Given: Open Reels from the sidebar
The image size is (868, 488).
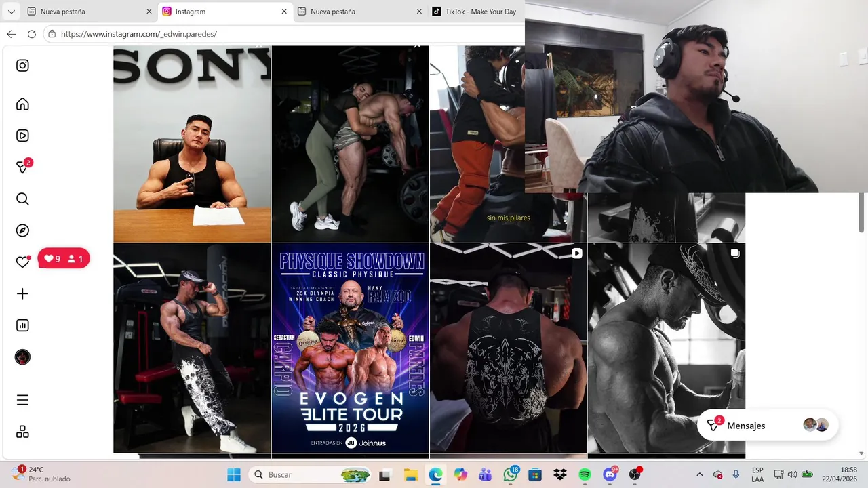Looking at the screenshot, I should [x=22, y=136].
